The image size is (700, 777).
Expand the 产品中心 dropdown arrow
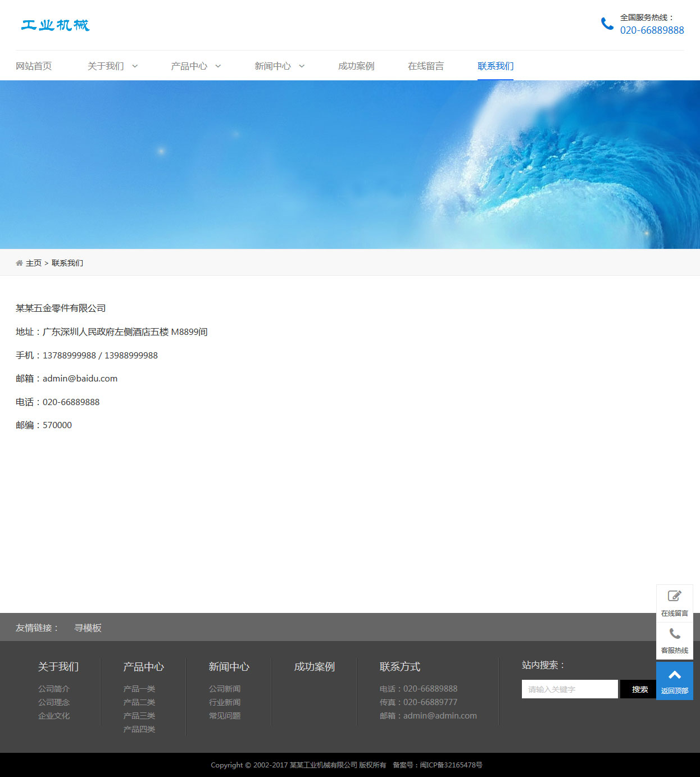click(x=218, y=66)
